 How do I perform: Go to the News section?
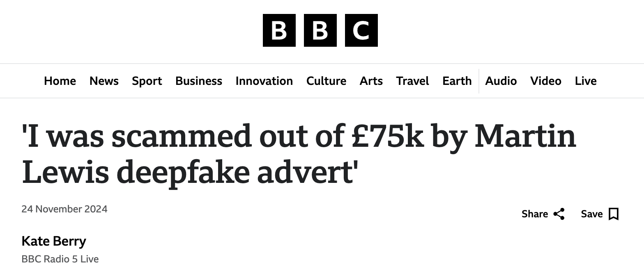pos(104,81)
